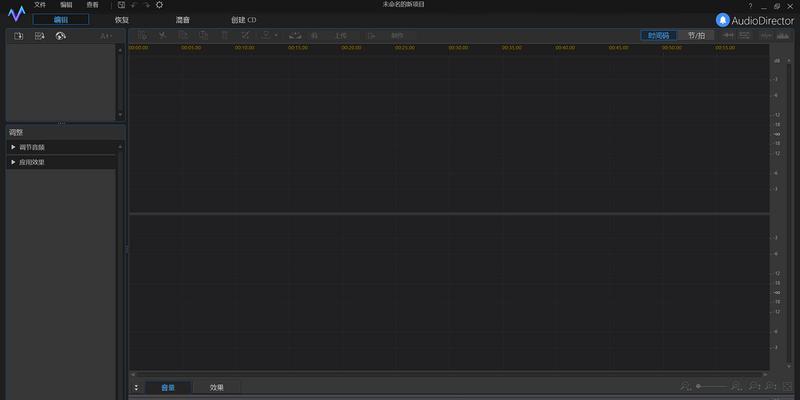Click the first toolbar icon above timeline
The width and height of the screenshot is (800, 400).
tap(142, 35)
